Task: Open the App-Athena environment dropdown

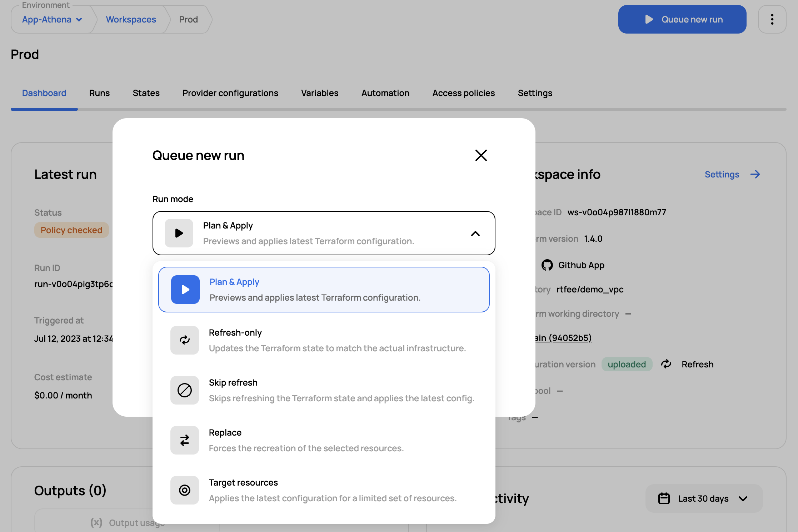Action: pos(52,19)
